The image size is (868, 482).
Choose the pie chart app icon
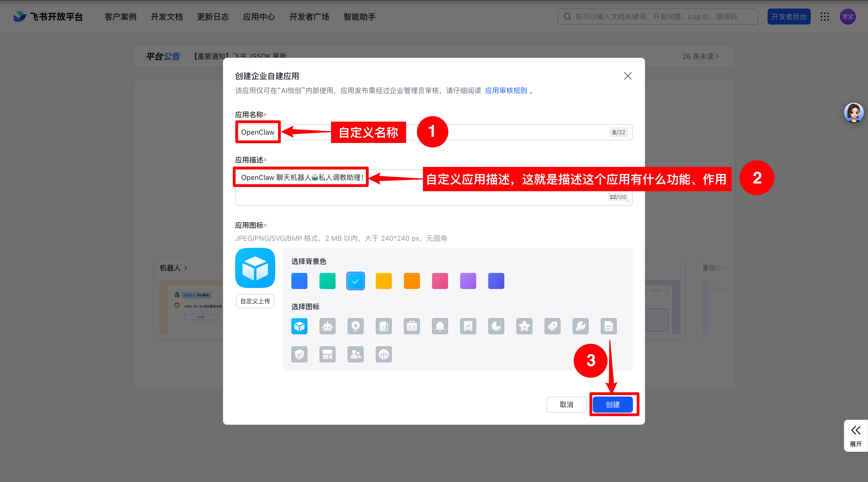pyautogui.click(x=496, y=326)
